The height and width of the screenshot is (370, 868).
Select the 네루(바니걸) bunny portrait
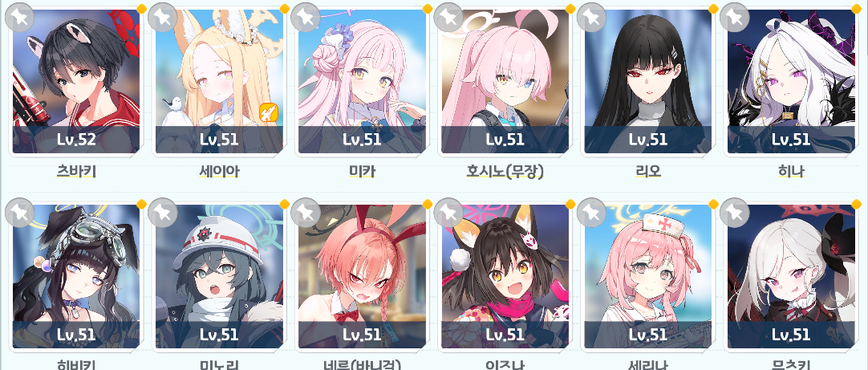pos(362,276)
